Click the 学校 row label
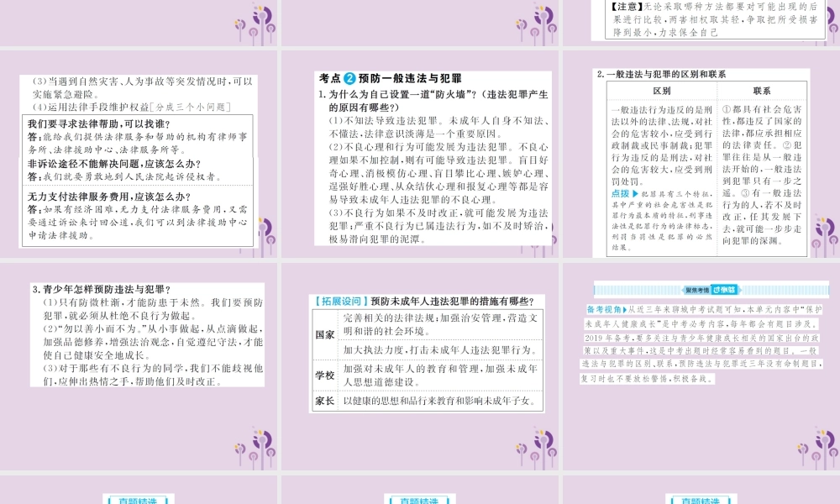 pos(324,375)
